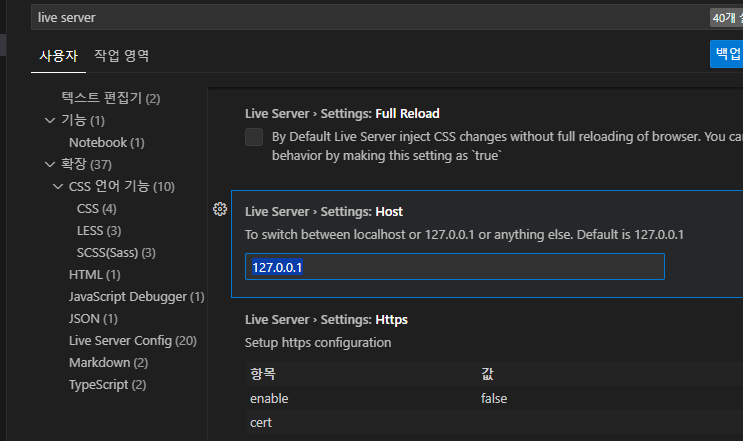Select CSS (4) tree item
This screenshot has height=441, width=743.
(x=97, y=208)
